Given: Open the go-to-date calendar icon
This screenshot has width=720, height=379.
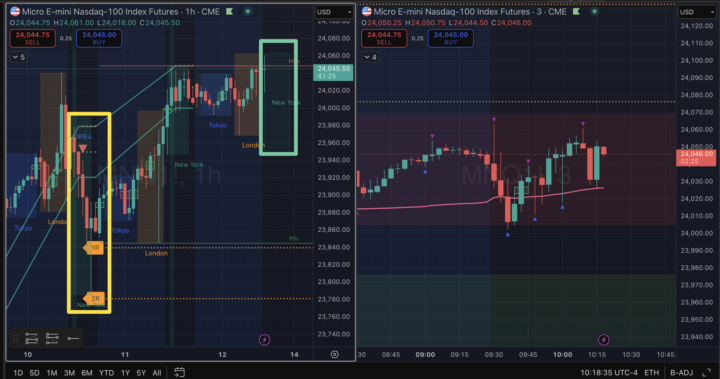Looking at the screenshot, I should pos(179,372).
